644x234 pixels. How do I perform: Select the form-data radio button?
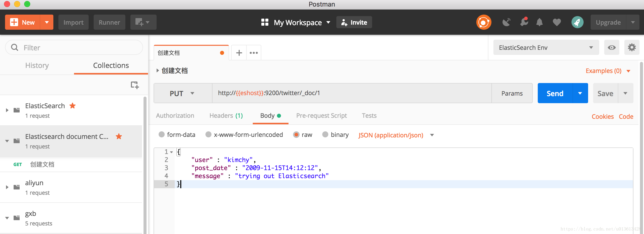162,135
